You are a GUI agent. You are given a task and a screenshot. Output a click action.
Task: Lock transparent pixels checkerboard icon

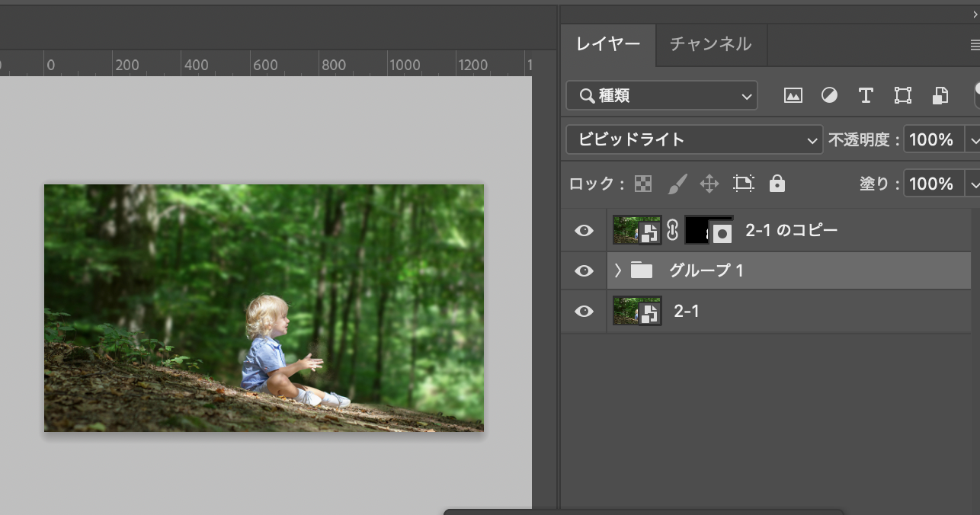tap(644, 184)
